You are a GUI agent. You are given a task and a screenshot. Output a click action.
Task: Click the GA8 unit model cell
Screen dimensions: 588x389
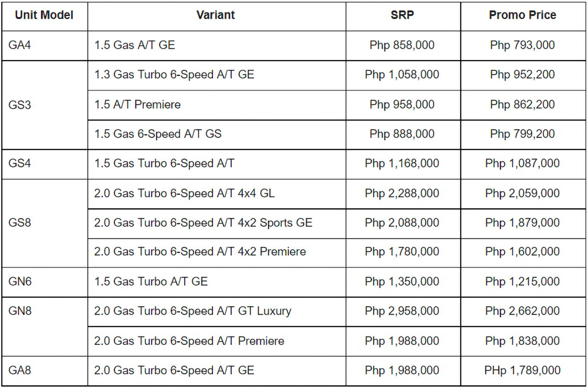[x=20, y=370]
